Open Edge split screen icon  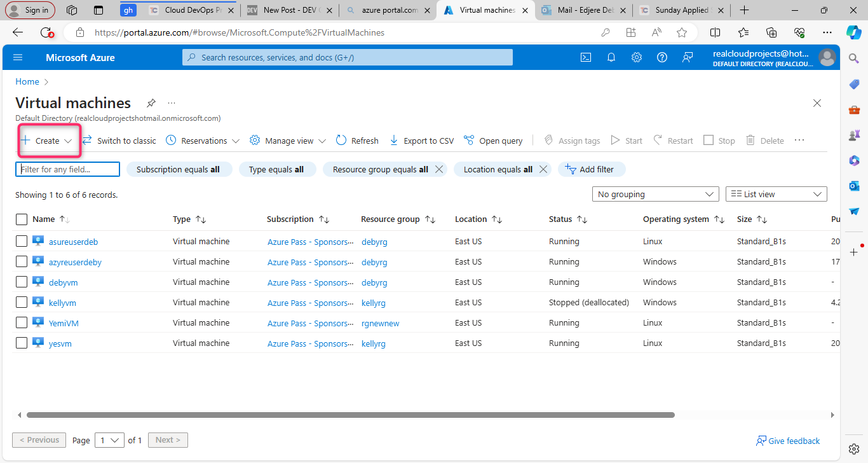click(x=715, y=32)
